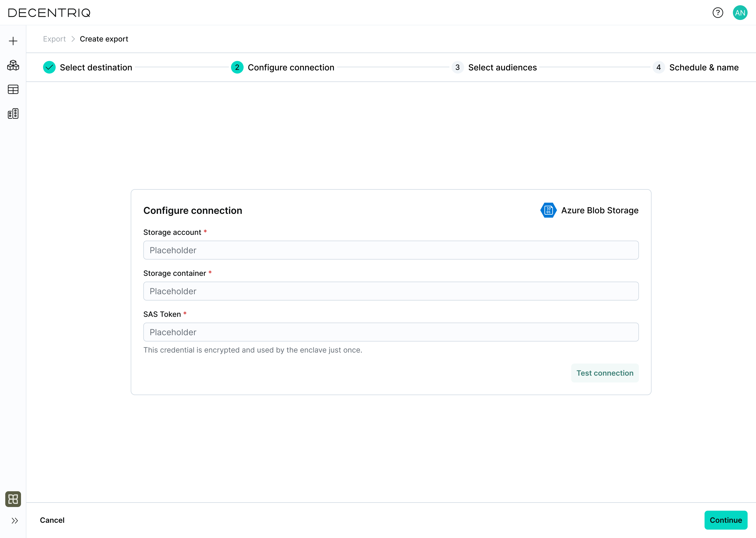The height and width of the screenshot is (538, 756).
Task: Click the Test connection button
Action: click(605, 373)
